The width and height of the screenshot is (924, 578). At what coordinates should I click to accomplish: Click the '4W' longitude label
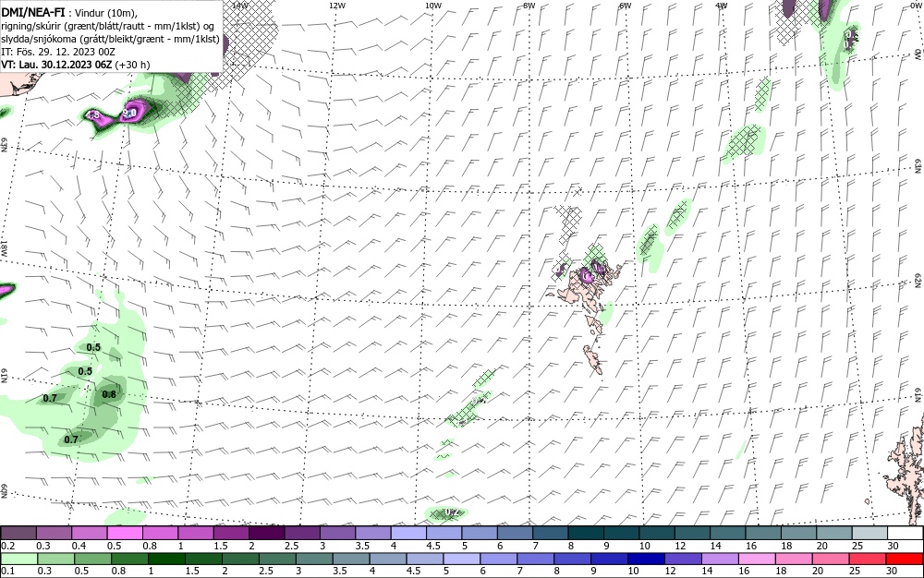click(x=722, y=6)
